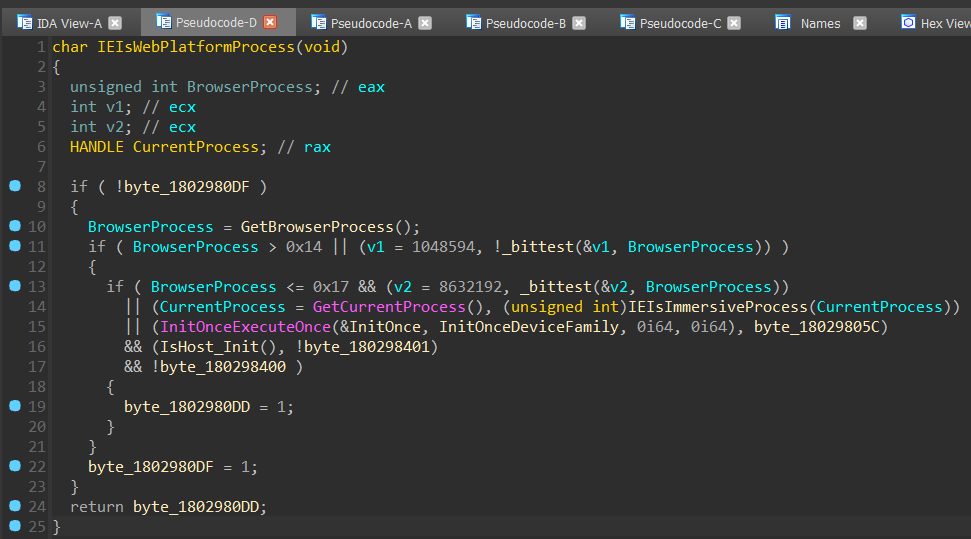Screen dimensions: 971x539
Task: Select constant 0x14 on line 11
Action: [x=303, y=247]
